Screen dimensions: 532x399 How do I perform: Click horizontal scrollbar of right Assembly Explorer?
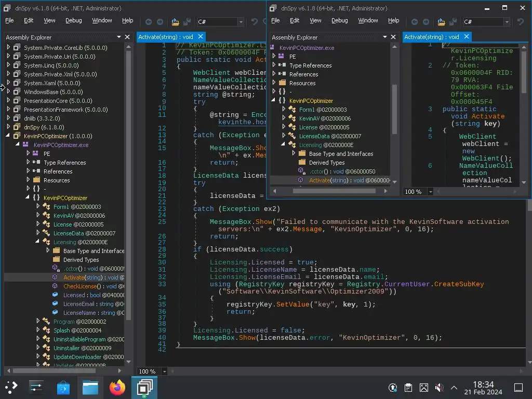tap(334, 191)
